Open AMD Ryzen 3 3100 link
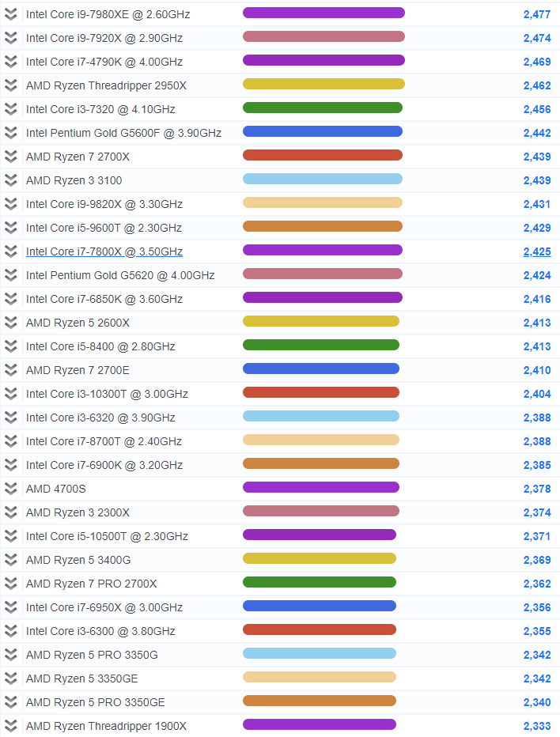The width and height of the screenshot is (560, 737). (74, 180)
